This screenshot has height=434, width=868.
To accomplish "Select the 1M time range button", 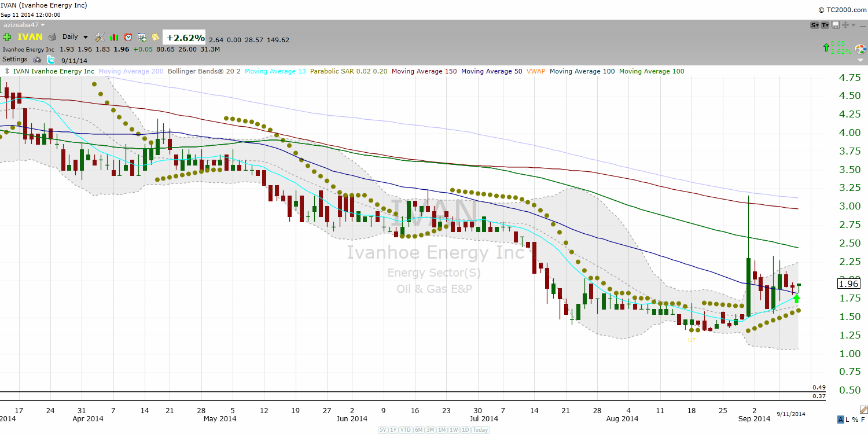I will click(442, 430).
